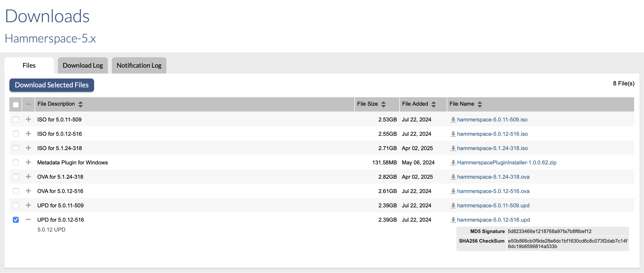Expand details for OVA for 5.0.12-516
Viewport: 644px width, 273px height.
pos(28,191)
